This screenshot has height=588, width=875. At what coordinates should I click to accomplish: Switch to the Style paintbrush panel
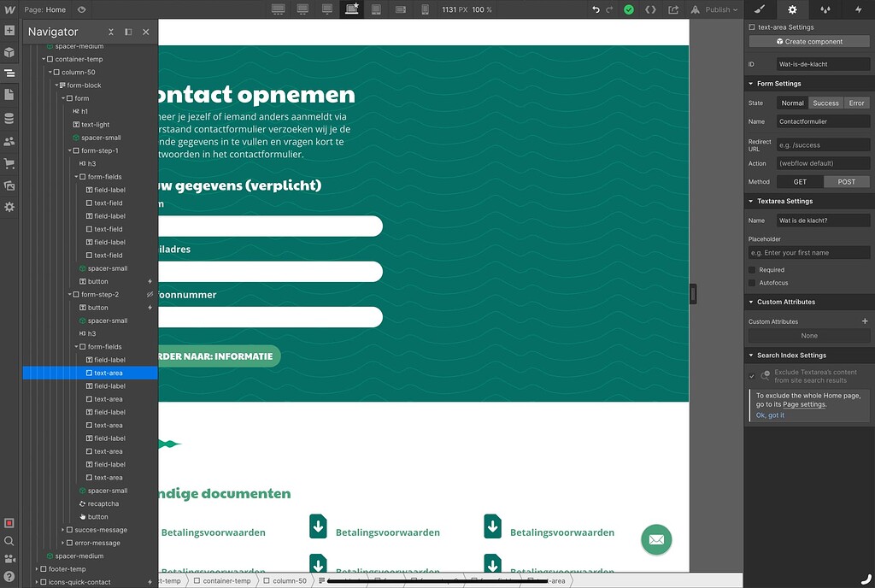759,9
